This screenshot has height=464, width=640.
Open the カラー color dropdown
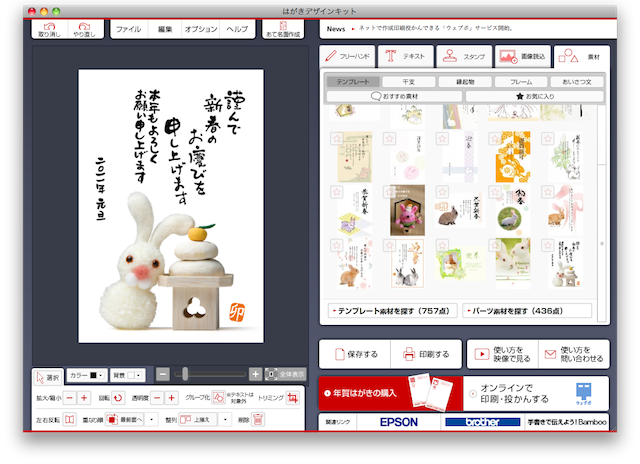[86, 375]
